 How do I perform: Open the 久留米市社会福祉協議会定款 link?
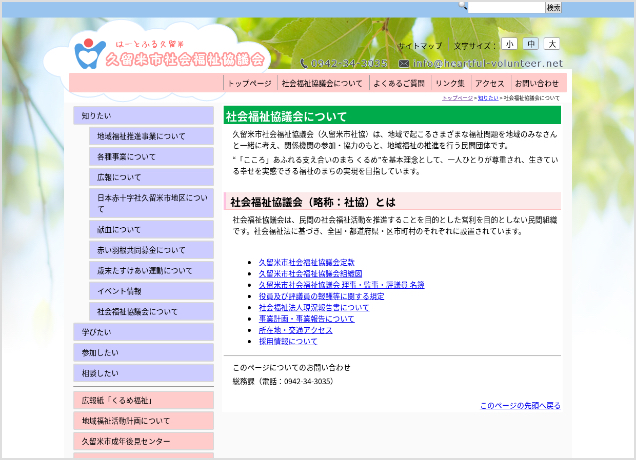(306, 262)
